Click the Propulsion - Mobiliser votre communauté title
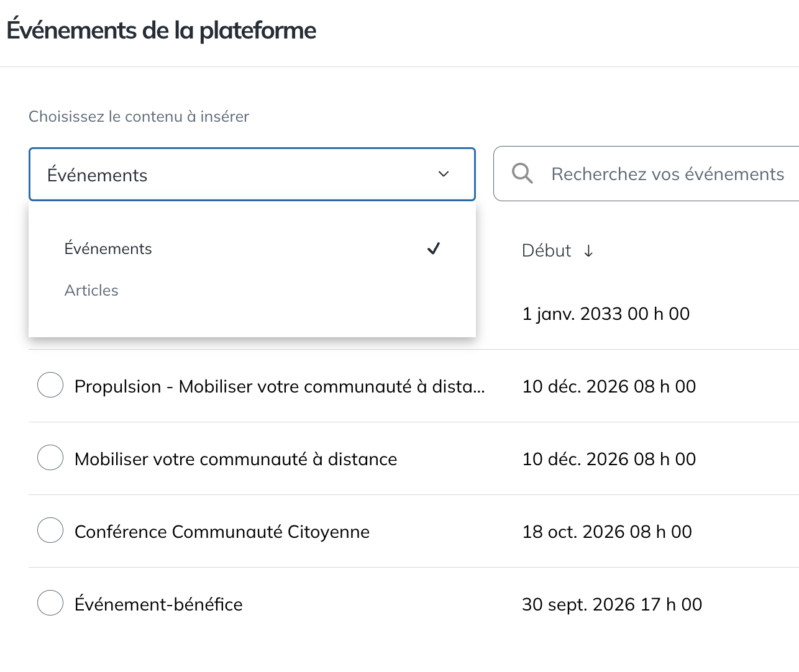This screenshot has width=799, height=672. 279,386
